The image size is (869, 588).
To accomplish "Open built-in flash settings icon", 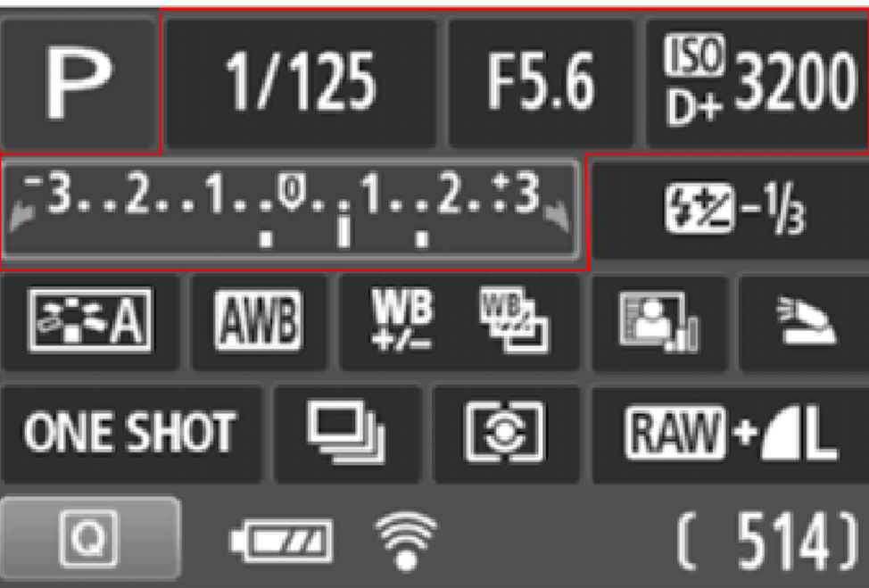I will point(804,321).
